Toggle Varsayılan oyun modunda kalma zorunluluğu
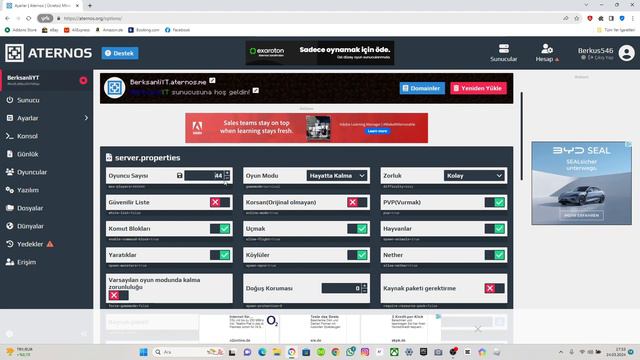Screen dimensions: 640x360 pos(118,295)
